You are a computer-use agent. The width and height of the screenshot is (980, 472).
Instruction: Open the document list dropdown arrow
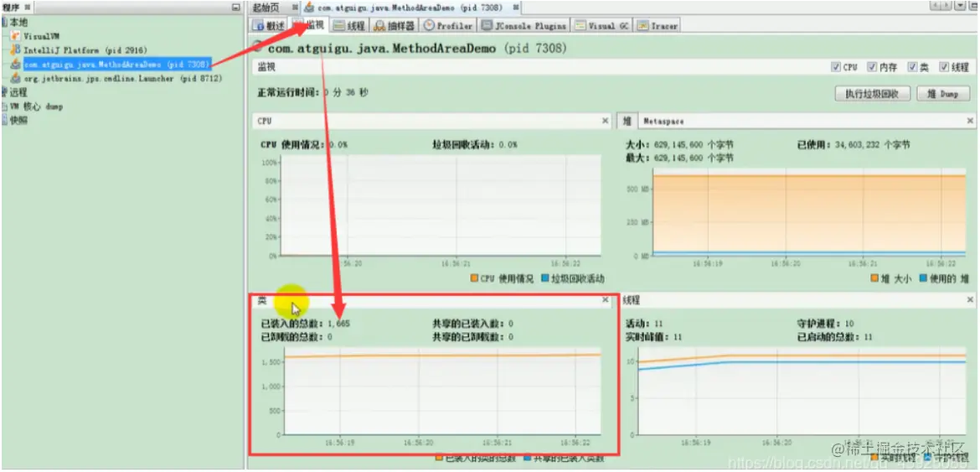(961, 6)
